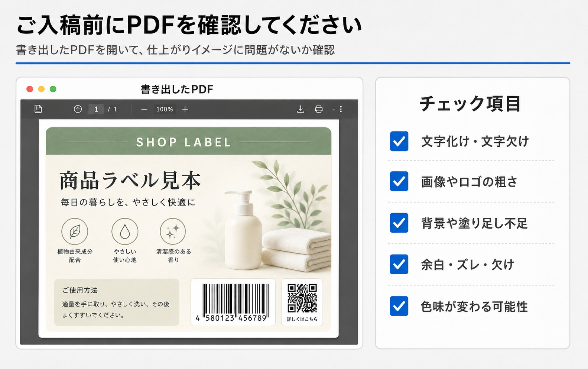Click the チェック項目 heading

(x=470, y=104)
